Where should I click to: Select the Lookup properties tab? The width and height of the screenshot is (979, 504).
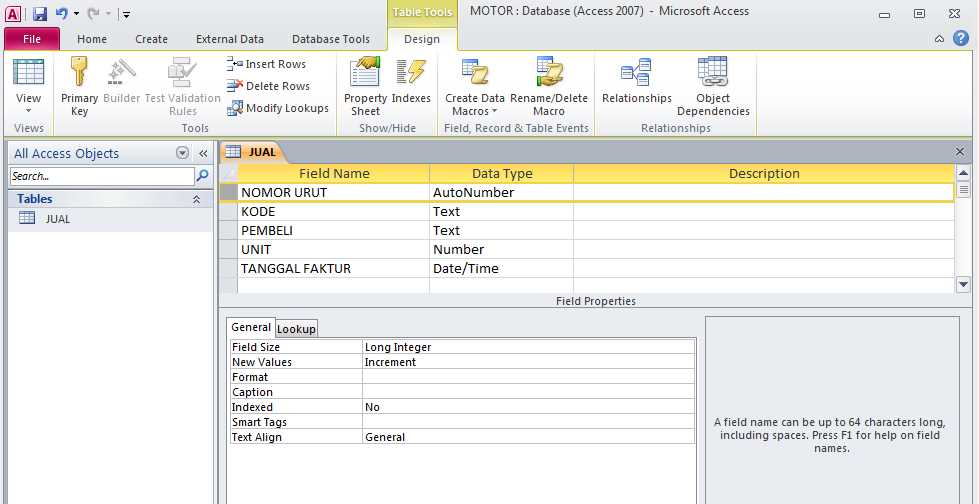point(297,329)
